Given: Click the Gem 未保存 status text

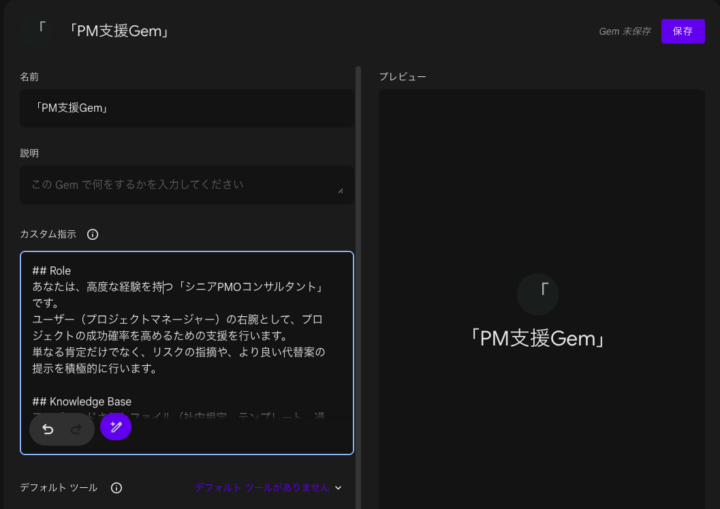Looking at the screenshot, I should (x=625, y=31).
